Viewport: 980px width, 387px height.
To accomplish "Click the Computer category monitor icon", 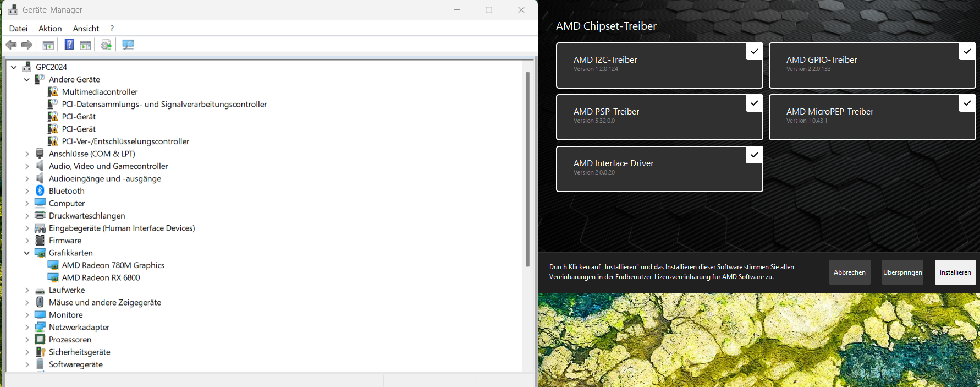I will click(x=40, y=203).
